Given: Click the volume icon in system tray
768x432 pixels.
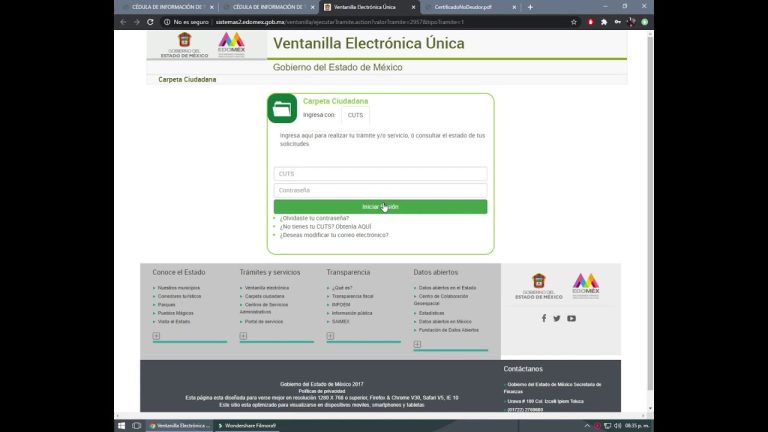Looking at the screenshot, I should click(618, 426).
